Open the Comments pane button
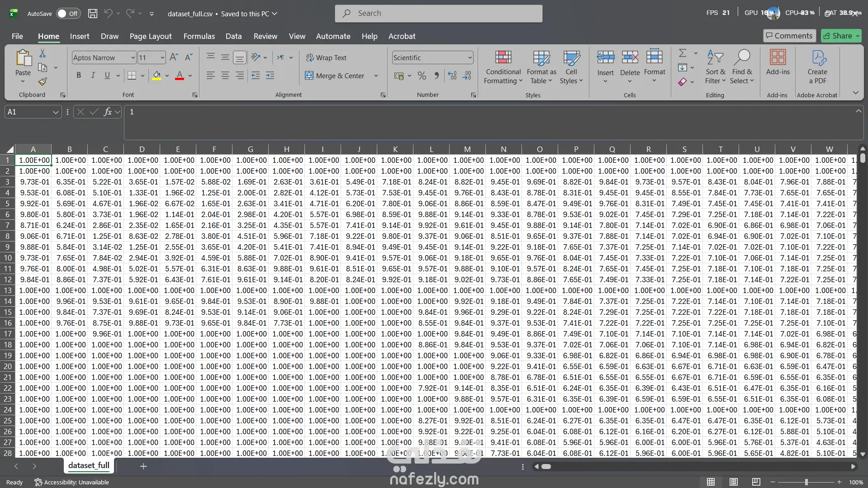Screen dimensions: 868x488 coord(789,36)
